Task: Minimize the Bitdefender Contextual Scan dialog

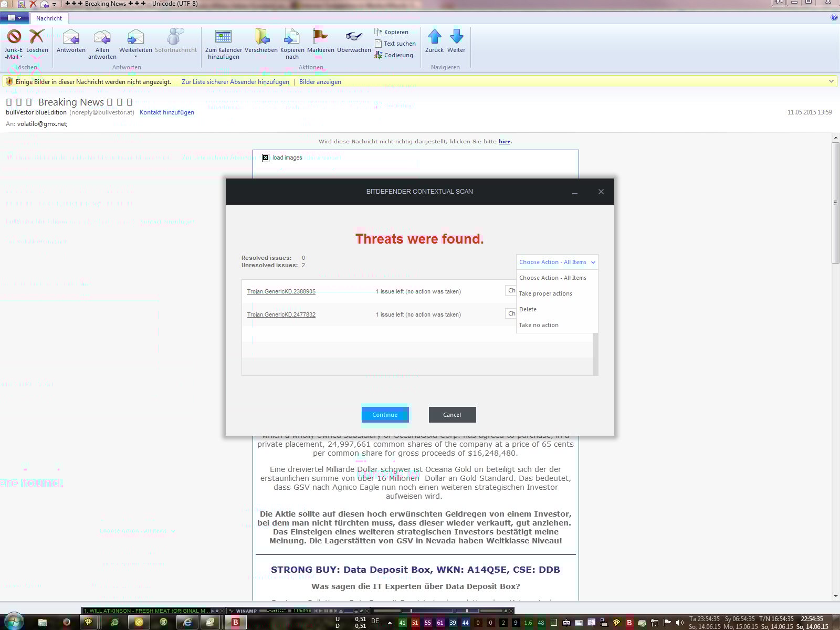Action: tap(575, 192)
